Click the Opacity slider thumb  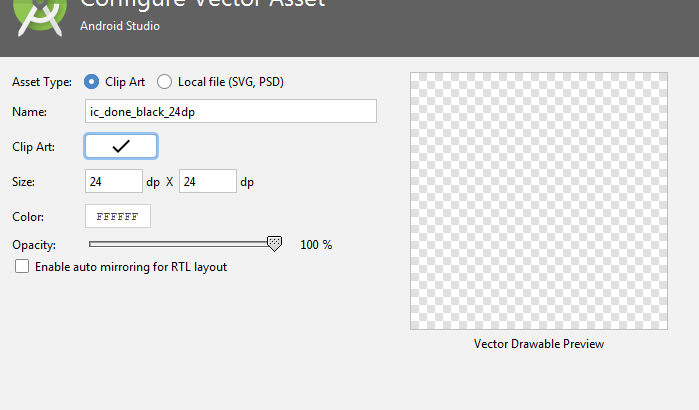click(x=274, y=243)
